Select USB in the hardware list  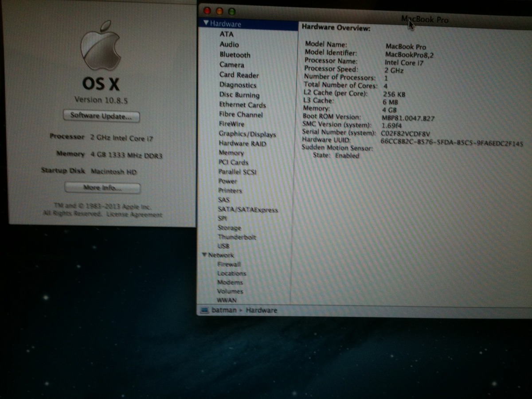[223, 246]
